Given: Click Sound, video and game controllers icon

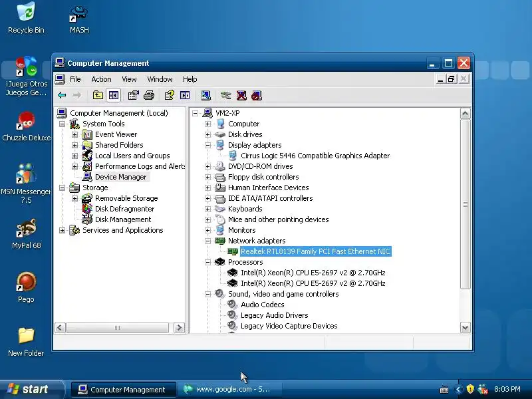Looking at the screenshot, I should [x=220, y=294].
